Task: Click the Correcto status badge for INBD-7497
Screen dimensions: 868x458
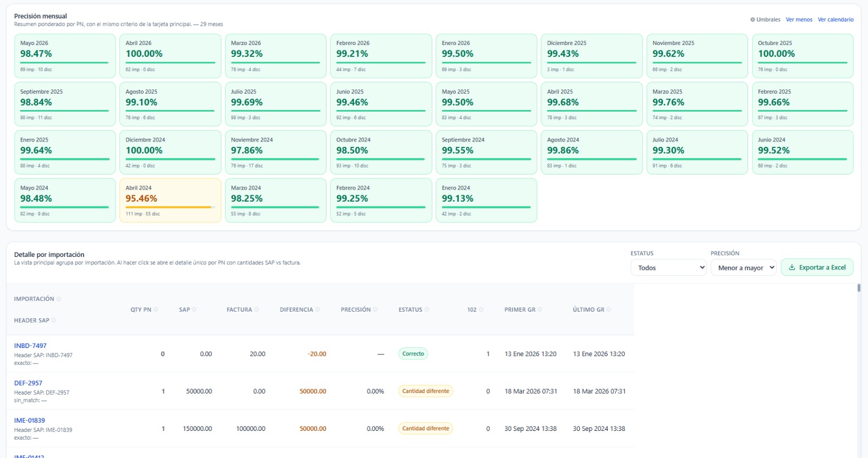Action: (413, 354)
